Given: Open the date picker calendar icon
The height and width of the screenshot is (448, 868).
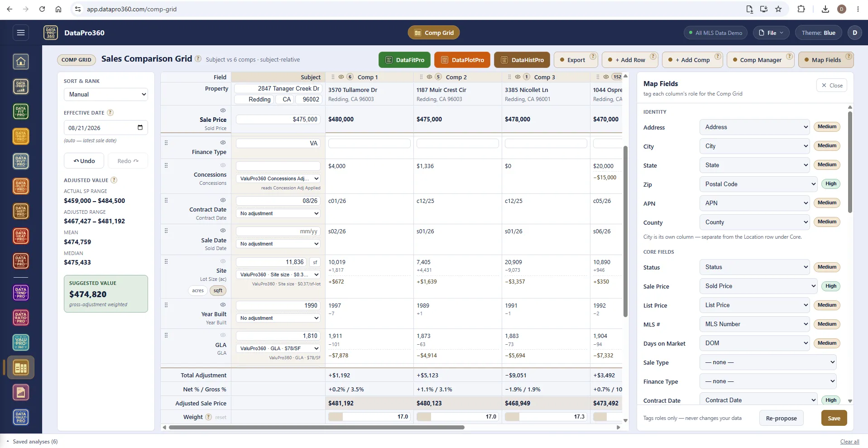Looking at the screenshot, I should click(x=140, y=128).
